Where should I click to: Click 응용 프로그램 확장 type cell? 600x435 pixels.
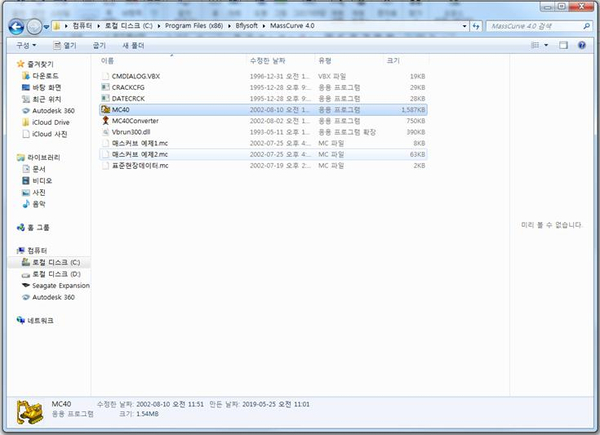[x=347, y=132]
